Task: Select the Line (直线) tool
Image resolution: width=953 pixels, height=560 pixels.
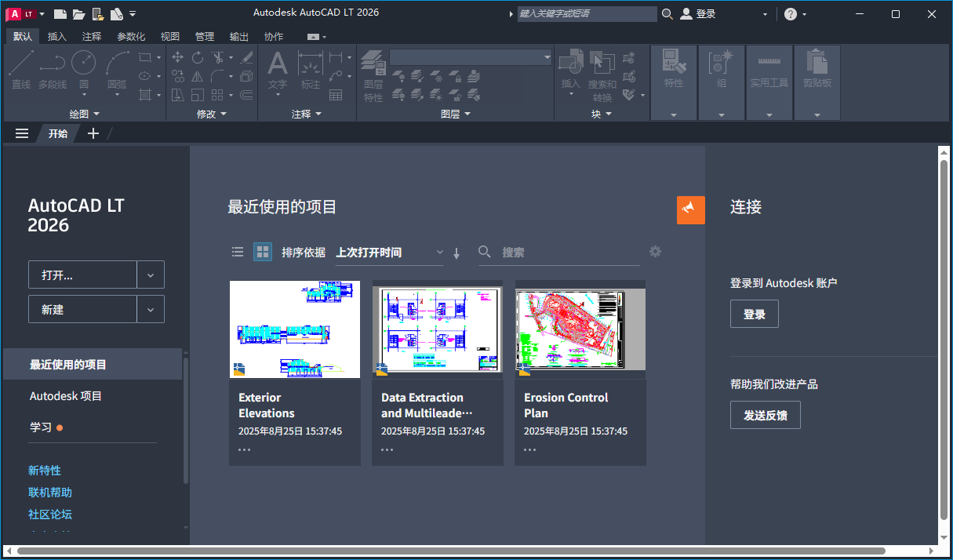Action: coord(21,70)
